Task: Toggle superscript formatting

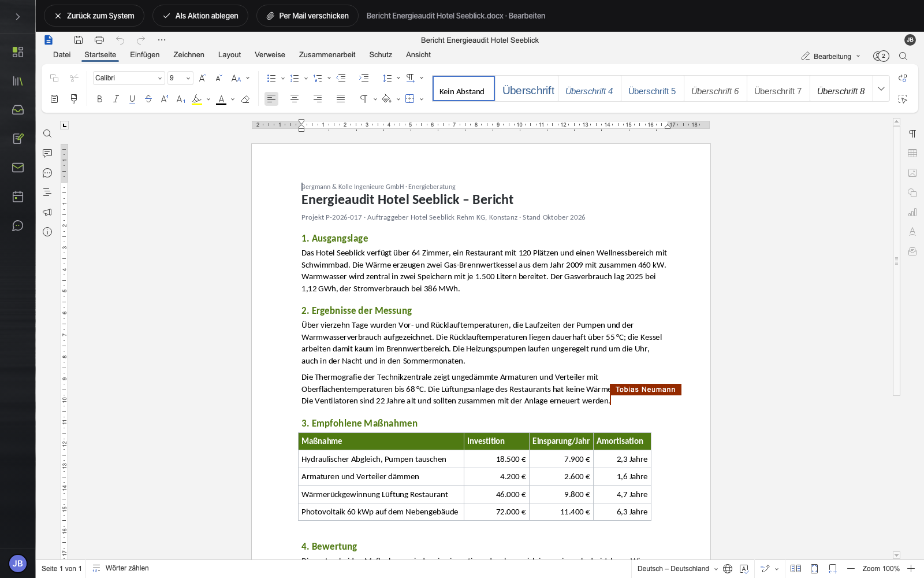Action: tap(165, 99)
